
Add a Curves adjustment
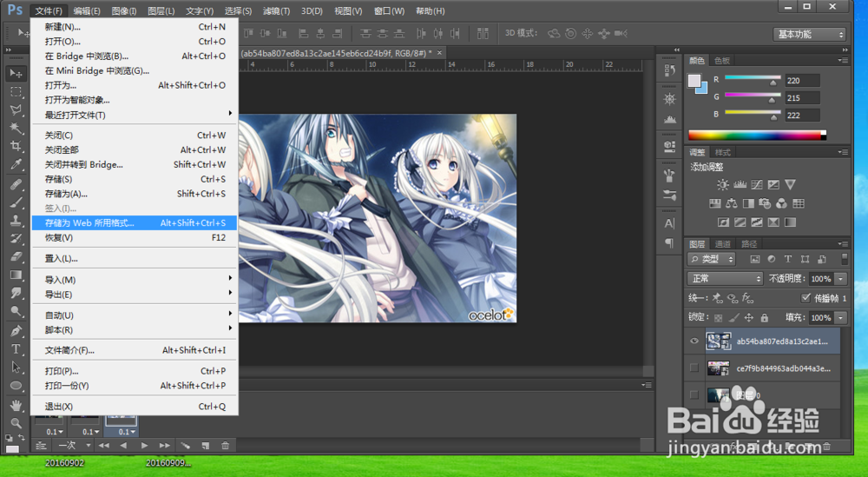[x=756, y=184]
